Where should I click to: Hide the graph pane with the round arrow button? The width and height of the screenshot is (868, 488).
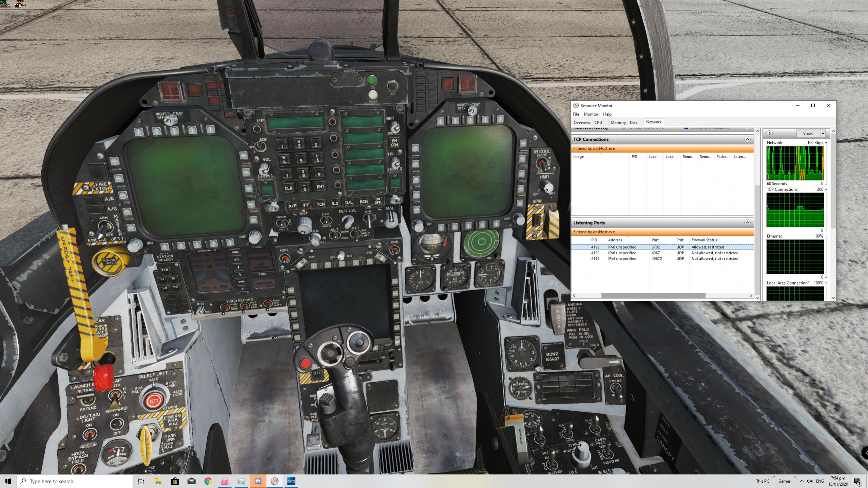tap(769, 133)
